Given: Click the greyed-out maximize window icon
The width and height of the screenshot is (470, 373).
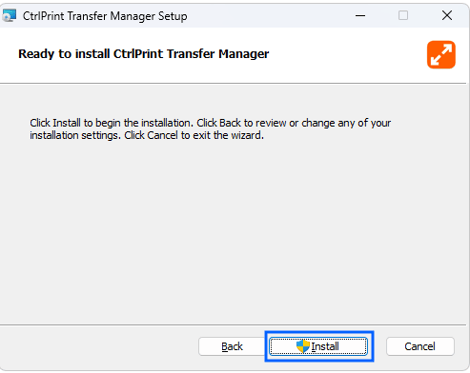Looking at the screenshot, I should (x=403, y=15).
